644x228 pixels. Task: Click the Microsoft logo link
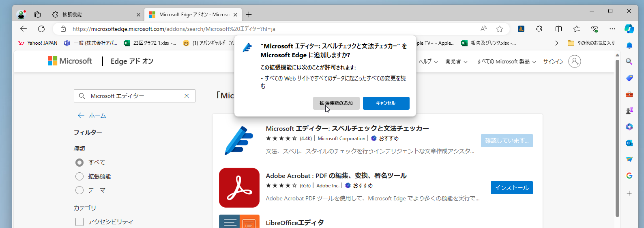pos(70,61)
